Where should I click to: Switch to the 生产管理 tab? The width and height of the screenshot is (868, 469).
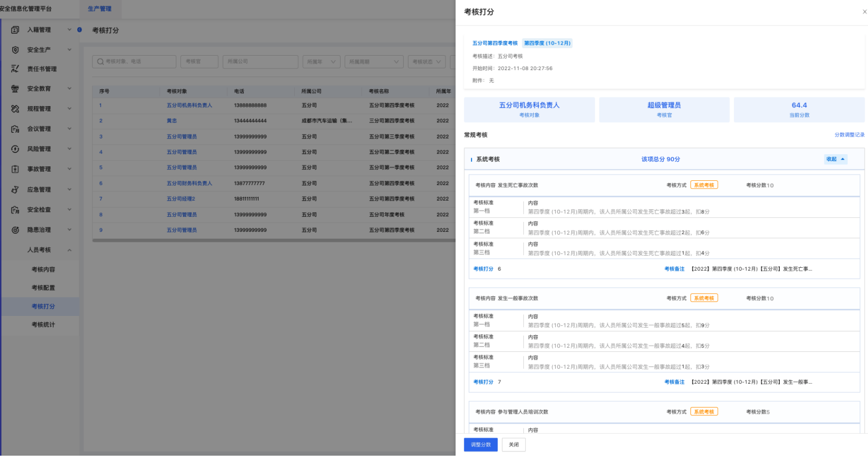(x=99, y=9)
